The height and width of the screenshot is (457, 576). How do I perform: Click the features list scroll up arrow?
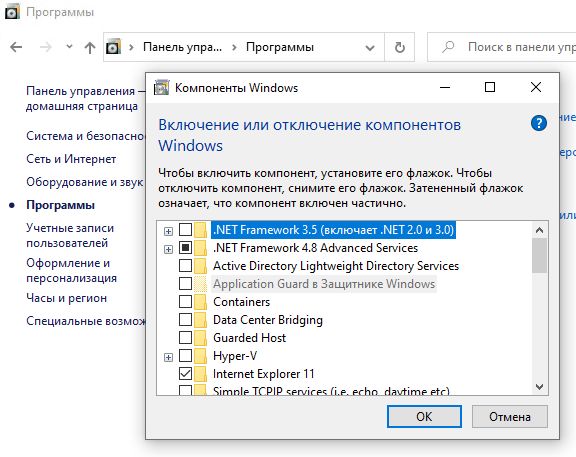click(x=539, y=230)
